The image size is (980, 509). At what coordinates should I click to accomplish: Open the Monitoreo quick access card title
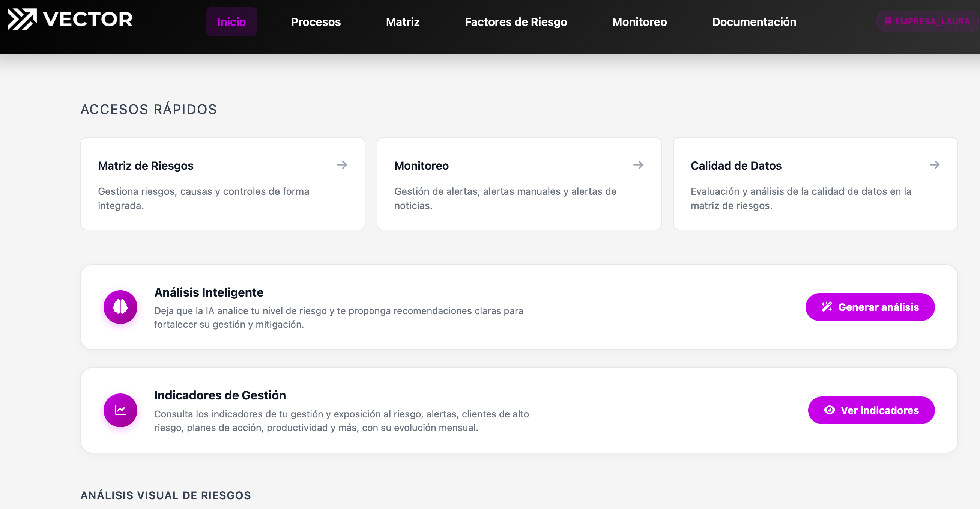coord(421,166)
